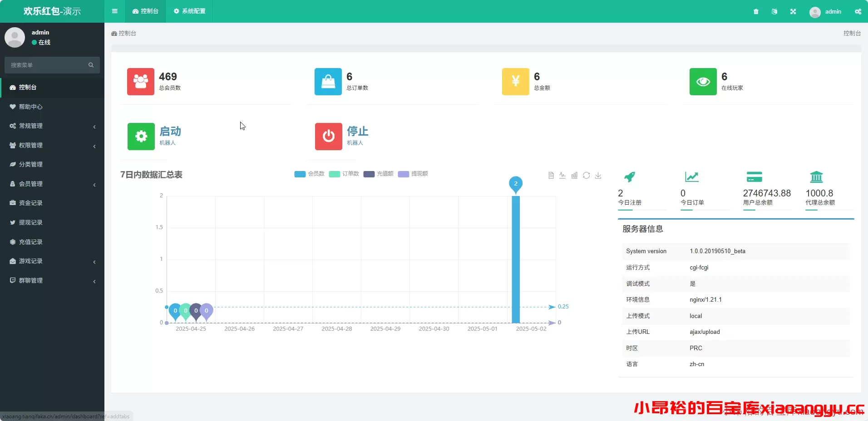Download the chart image
The image size is (868, 421).
click(598, 175)
